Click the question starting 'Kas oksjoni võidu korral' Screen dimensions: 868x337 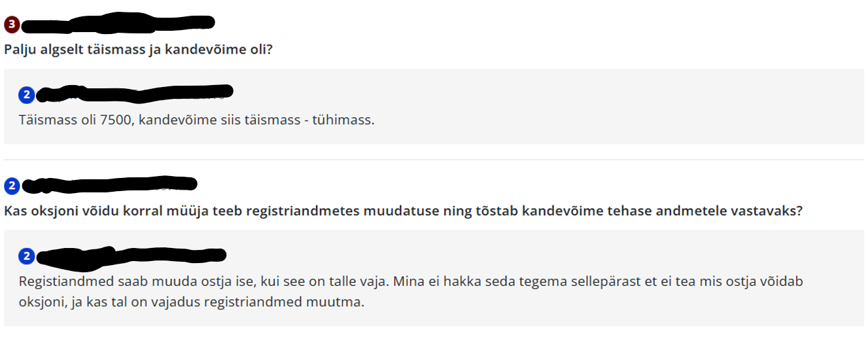click(x=403, y=211)
